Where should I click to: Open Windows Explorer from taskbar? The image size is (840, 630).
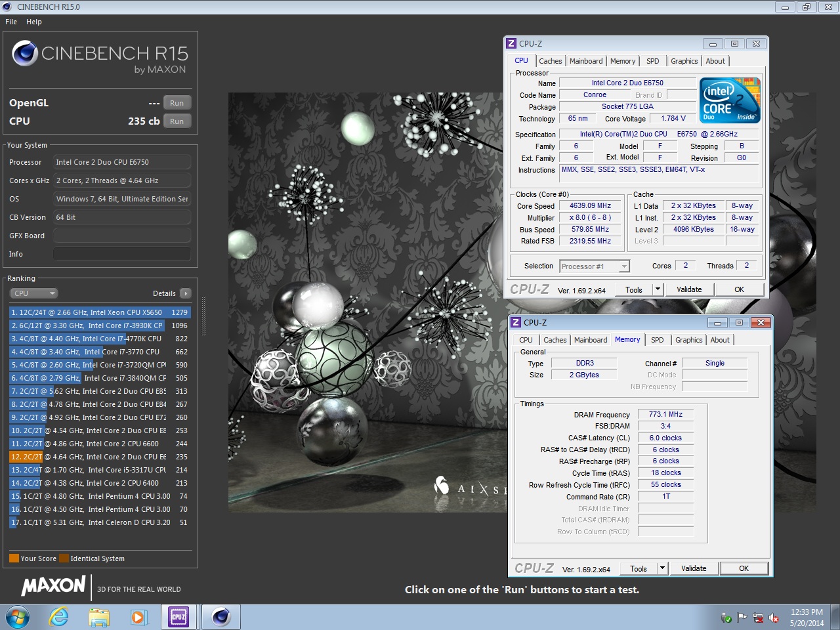[x=99, y=617]
